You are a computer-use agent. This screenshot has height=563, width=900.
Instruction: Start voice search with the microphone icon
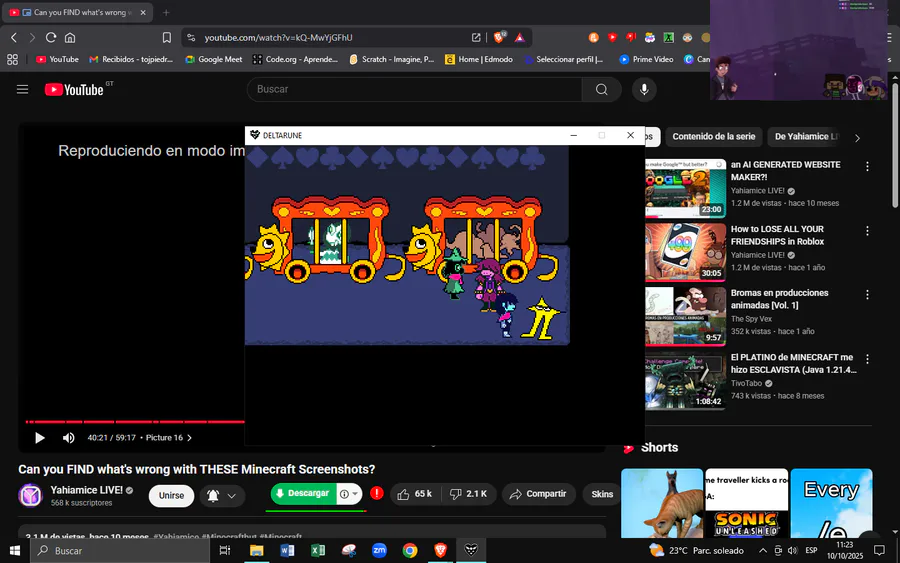click(x=644, y=90)
